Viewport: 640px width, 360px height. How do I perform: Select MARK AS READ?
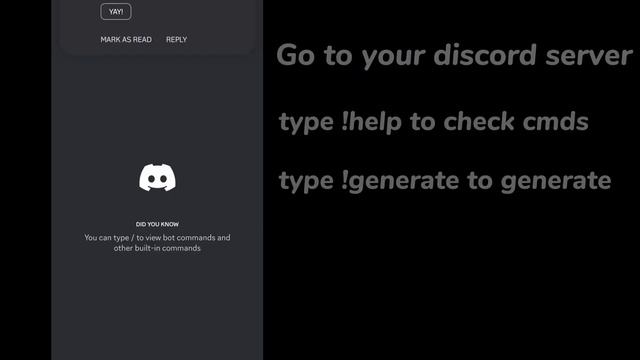pyautogui.click(x=126, y=40)
